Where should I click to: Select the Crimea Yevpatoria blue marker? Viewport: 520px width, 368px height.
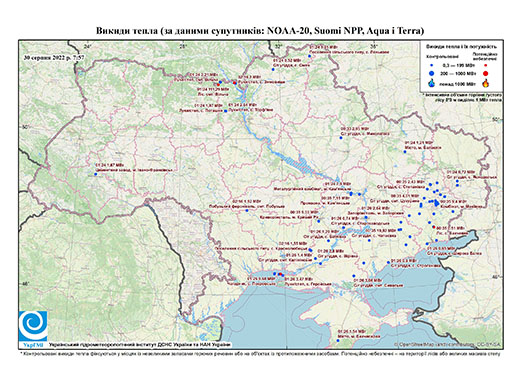point(338,340)
